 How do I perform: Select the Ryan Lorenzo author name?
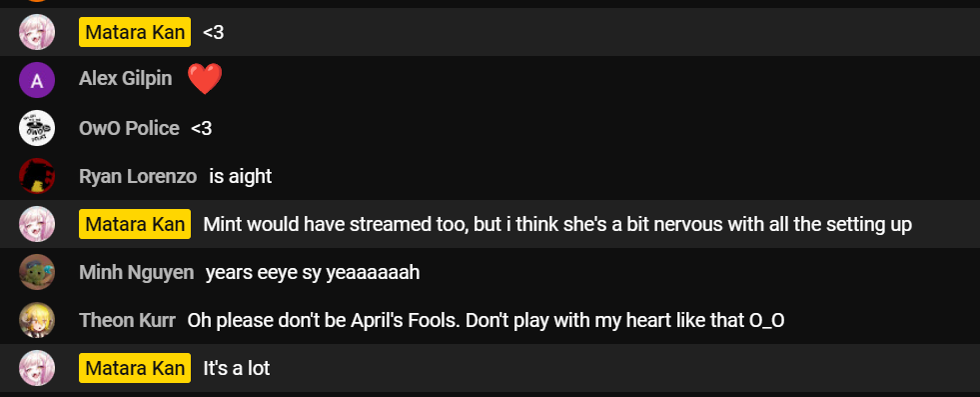coord(138,176)
